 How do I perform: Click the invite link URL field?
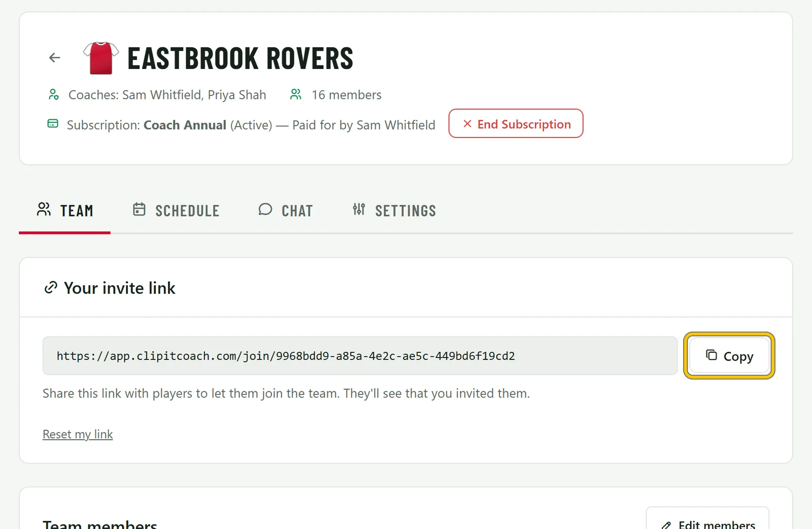pyautogui.click(x=360, y=356)
